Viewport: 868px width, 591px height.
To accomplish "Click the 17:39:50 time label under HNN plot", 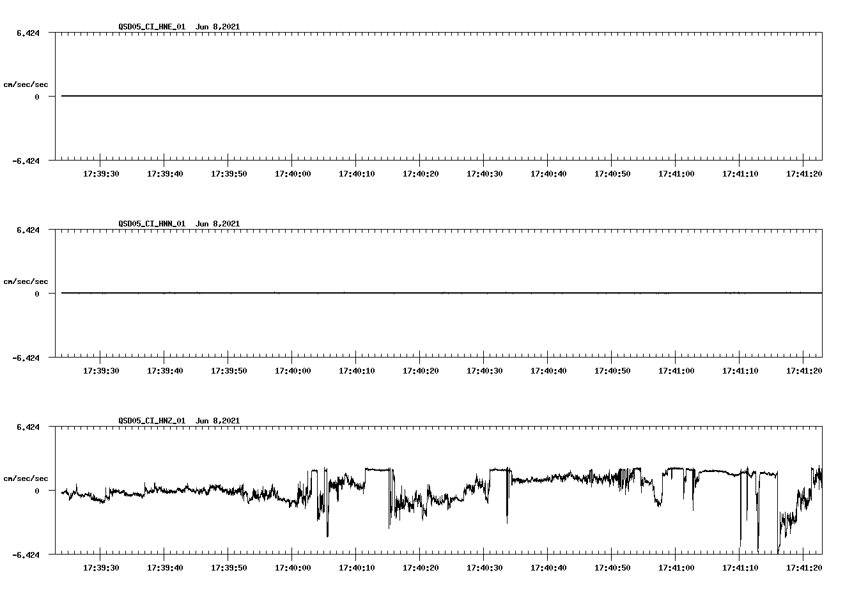I will pos(229,371).
